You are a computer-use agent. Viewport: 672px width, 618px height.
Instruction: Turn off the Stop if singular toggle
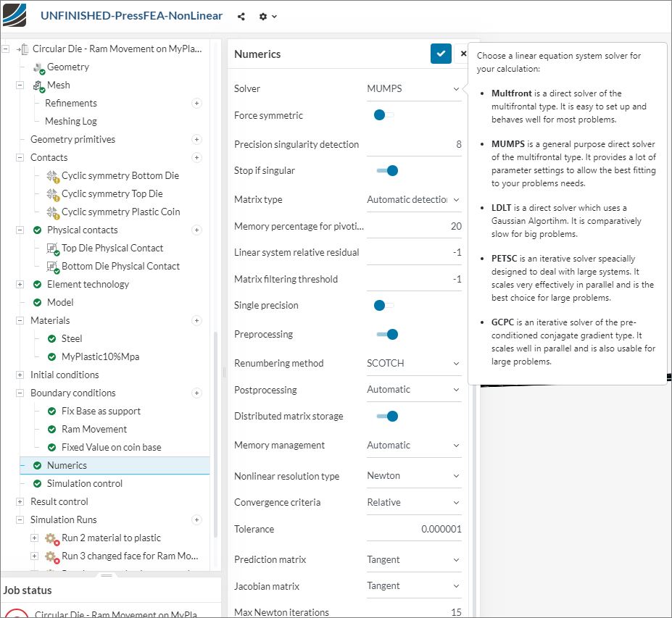click(x=388, y=171)
